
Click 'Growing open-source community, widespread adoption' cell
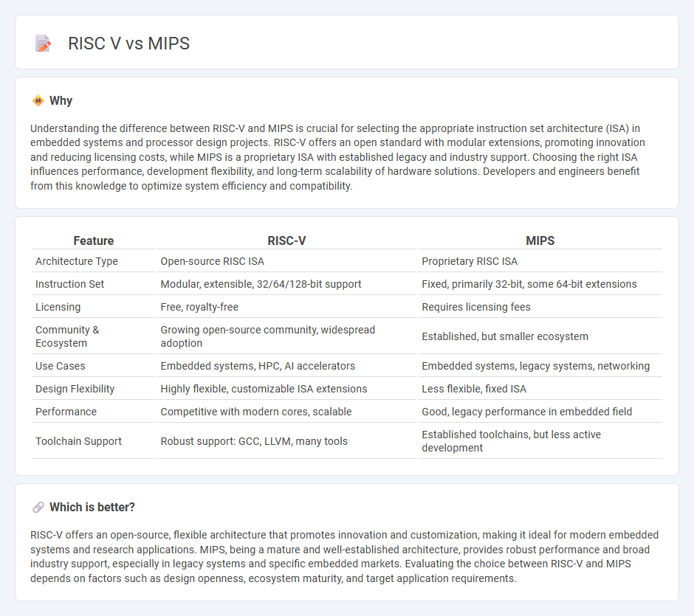point(268,336)
